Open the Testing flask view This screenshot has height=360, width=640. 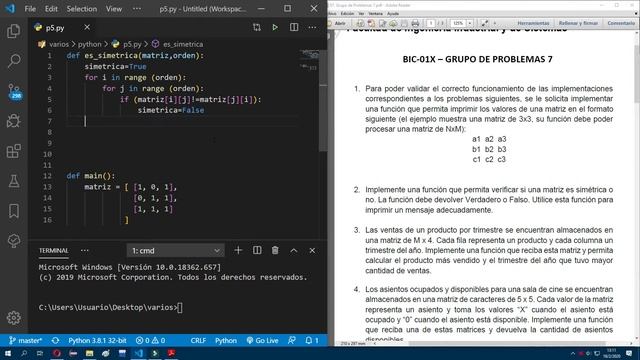coord(13,181)
